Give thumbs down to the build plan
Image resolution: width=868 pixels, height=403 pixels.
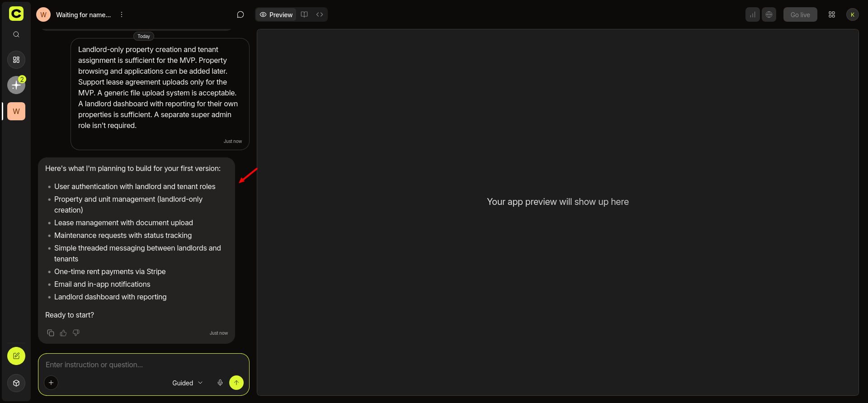point(76,333)
